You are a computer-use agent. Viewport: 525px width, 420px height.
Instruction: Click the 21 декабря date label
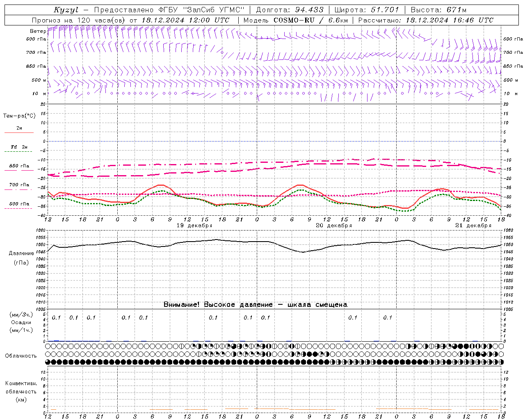click(473, 226)
